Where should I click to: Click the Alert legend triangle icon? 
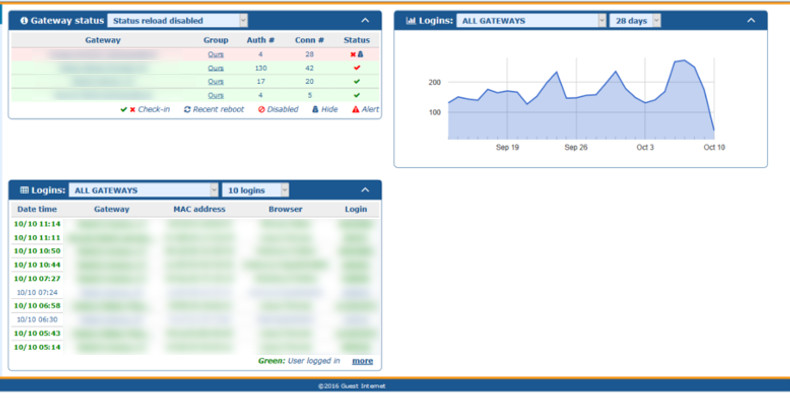click(x=356, y=109)
